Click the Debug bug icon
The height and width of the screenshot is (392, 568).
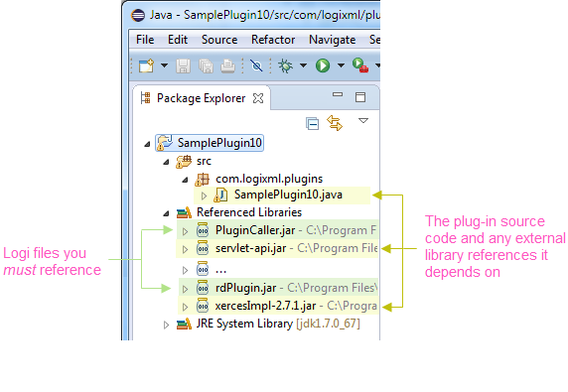pos(286,65)
